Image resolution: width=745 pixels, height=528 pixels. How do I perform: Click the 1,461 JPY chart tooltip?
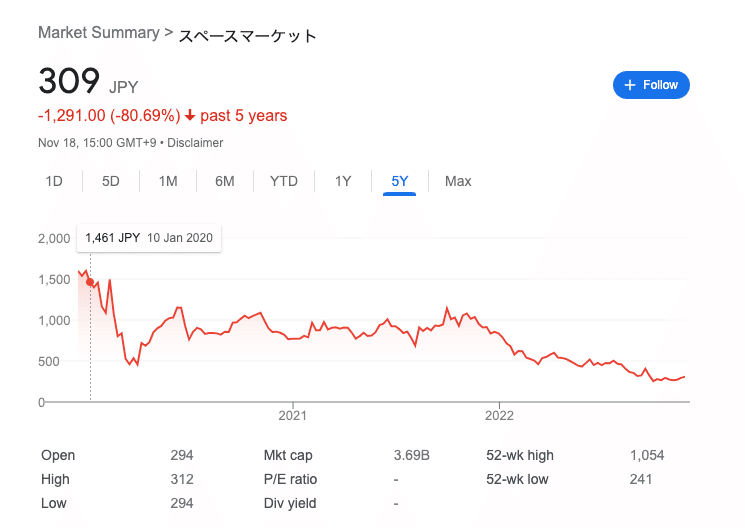point(149,238)
